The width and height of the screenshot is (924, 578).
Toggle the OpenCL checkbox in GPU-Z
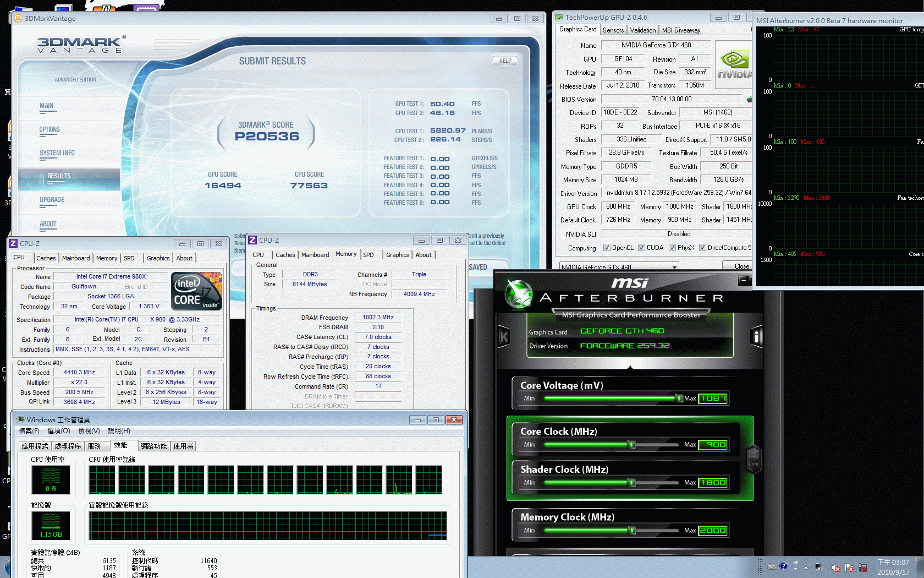[x=607, y=248]
